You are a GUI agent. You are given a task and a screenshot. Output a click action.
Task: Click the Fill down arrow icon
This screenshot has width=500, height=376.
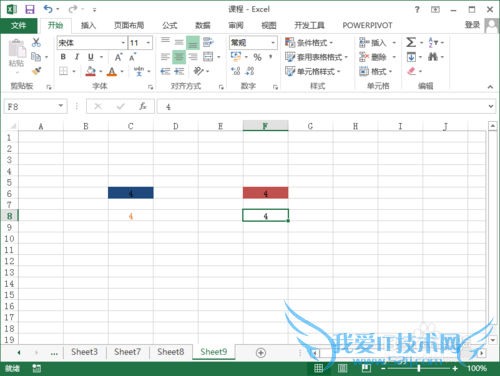tap(411, 57)
